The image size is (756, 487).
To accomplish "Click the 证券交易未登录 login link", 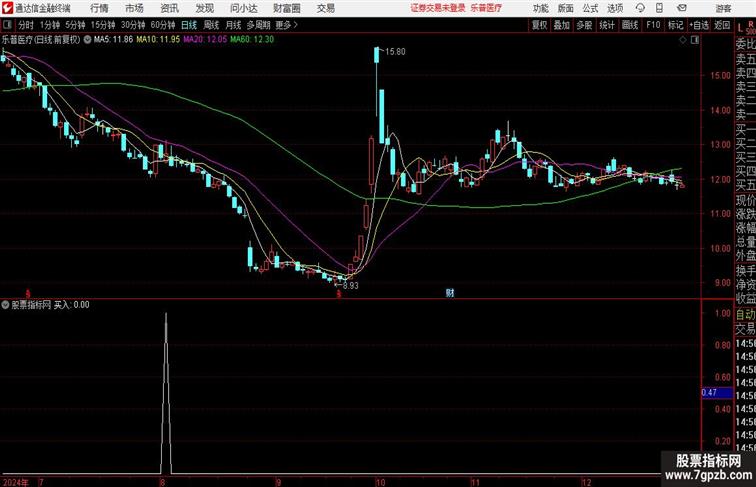I will 438,8.
